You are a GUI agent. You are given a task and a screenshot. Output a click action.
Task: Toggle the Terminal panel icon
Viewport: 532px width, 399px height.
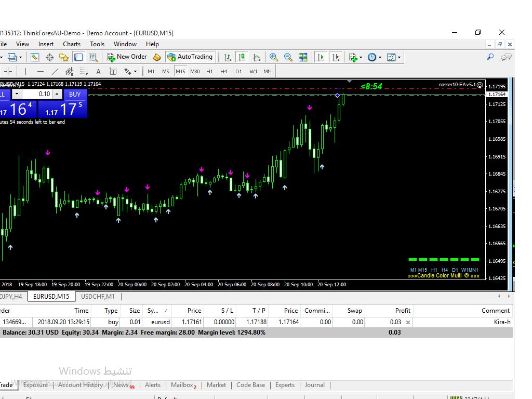(x=78, y=57)
